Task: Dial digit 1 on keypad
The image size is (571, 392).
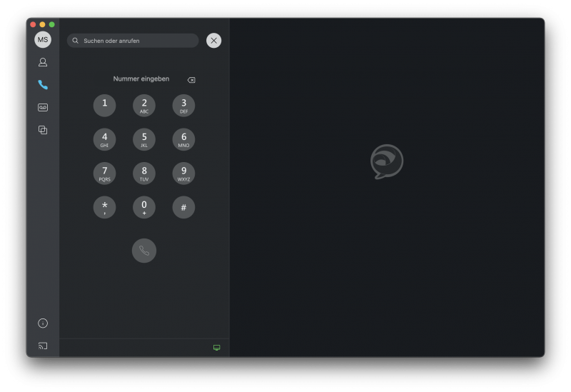Action: (x=104, y=105)
